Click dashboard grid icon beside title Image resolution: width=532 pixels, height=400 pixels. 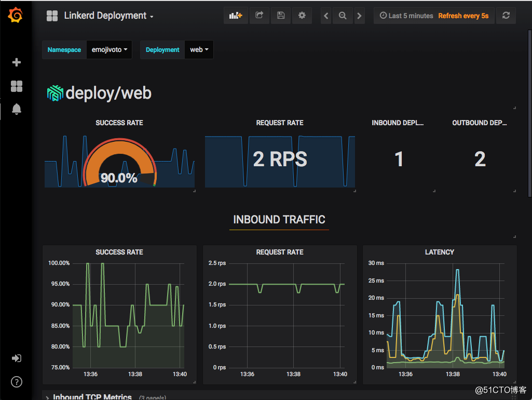point(52,16)
